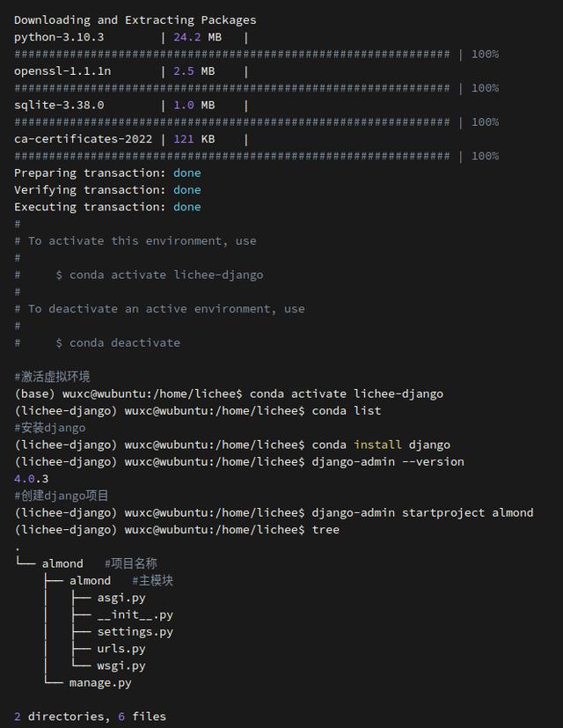Select settings.py in the tree output
Image resolution: width=563 pixels, height=728 pixels.
tap(135, 631)
